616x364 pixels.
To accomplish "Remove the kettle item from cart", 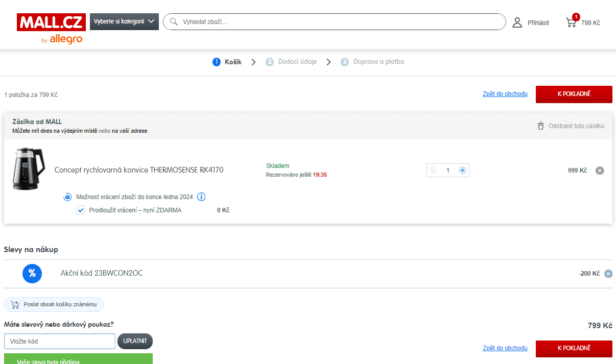I will 600,171.
